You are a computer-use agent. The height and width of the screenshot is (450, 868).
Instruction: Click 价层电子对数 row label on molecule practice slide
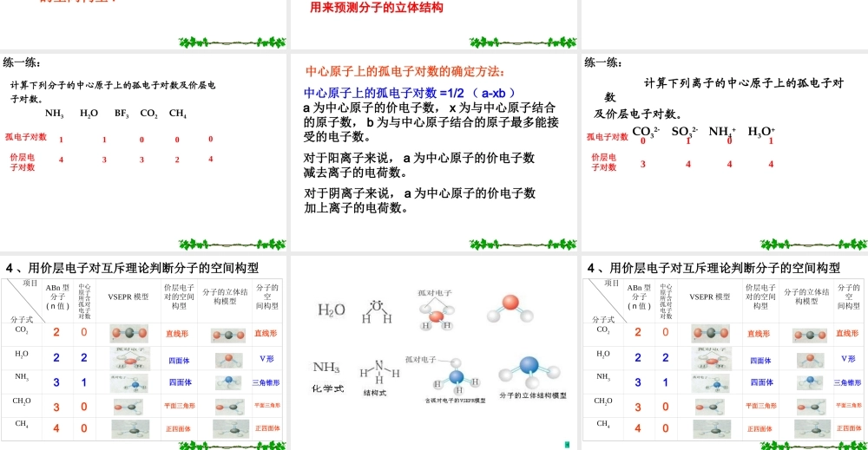[x=23, y=162]
